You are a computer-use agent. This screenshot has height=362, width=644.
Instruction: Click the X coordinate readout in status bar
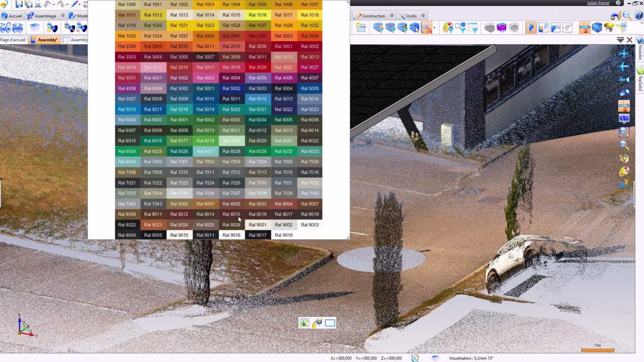341,358
